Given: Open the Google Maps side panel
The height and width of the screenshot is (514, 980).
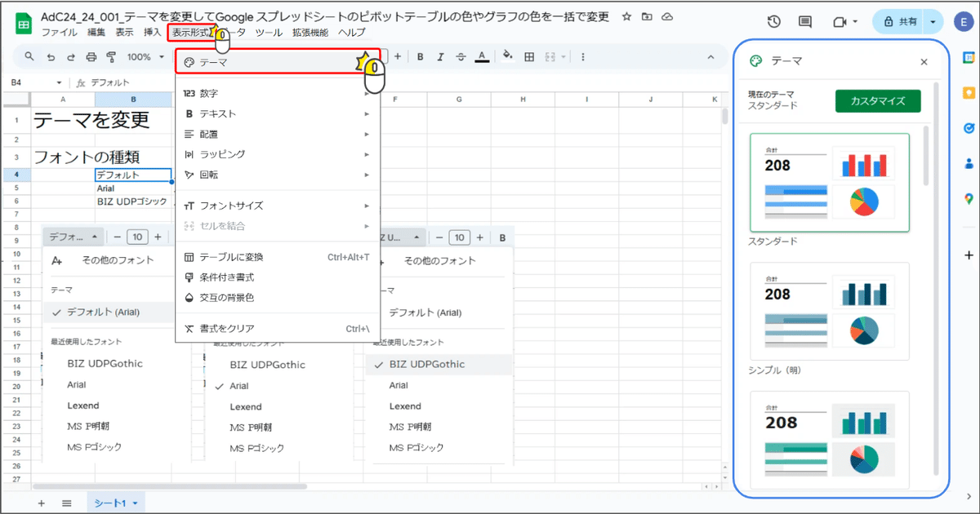Looking at the screenshot, I should click(969, 198).
